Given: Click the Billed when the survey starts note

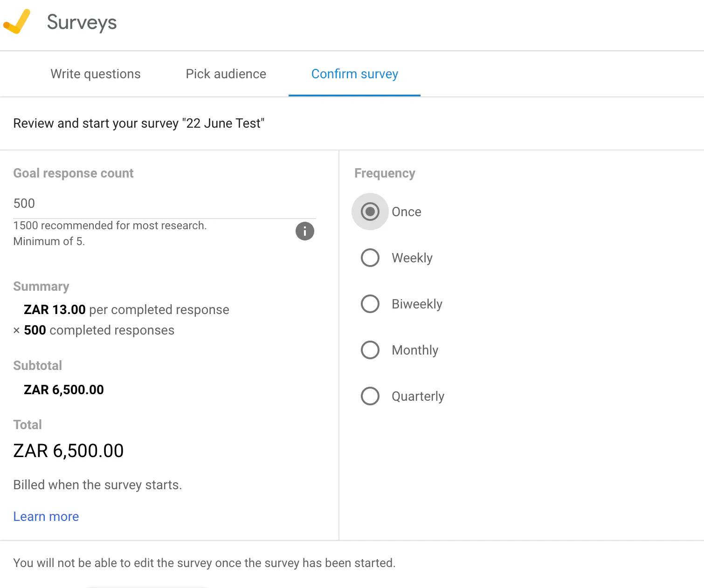Looking at the screenshot, I should tap(97, 485).
